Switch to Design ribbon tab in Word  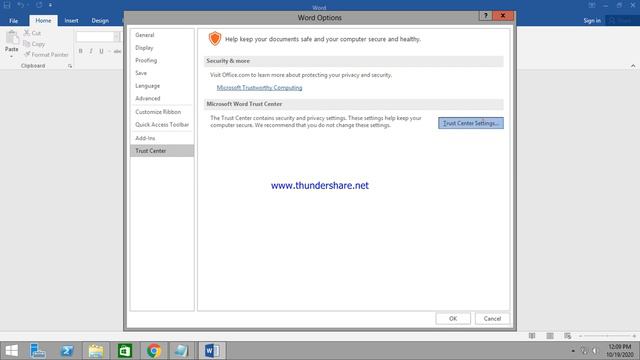100,20
